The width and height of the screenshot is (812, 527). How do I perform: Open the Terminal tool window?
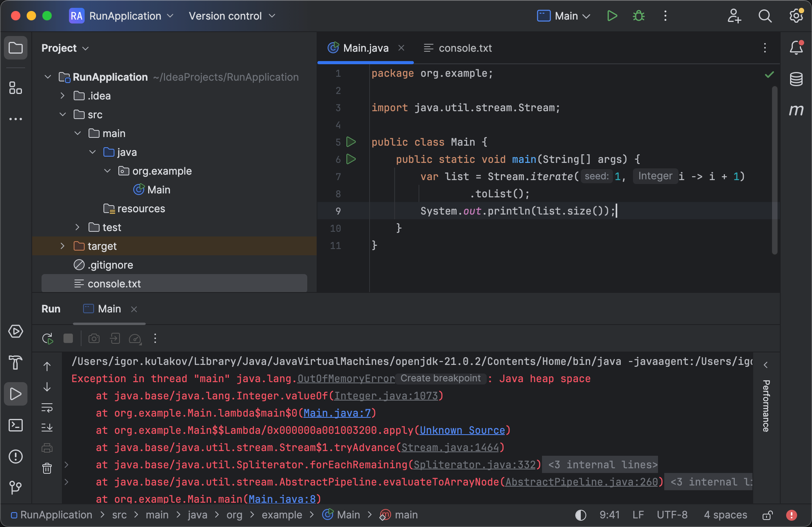[16, 425]
